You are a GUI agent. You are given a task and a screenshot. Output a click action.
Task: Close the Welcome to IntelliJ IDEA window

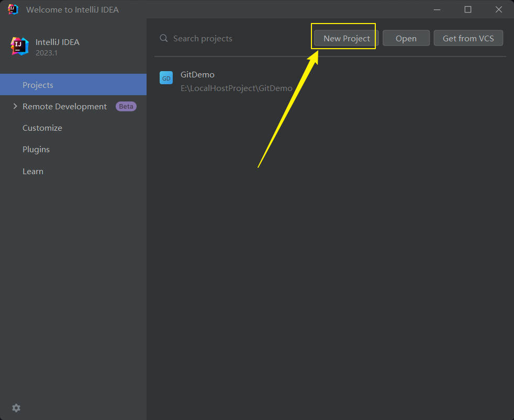point(499,9)
